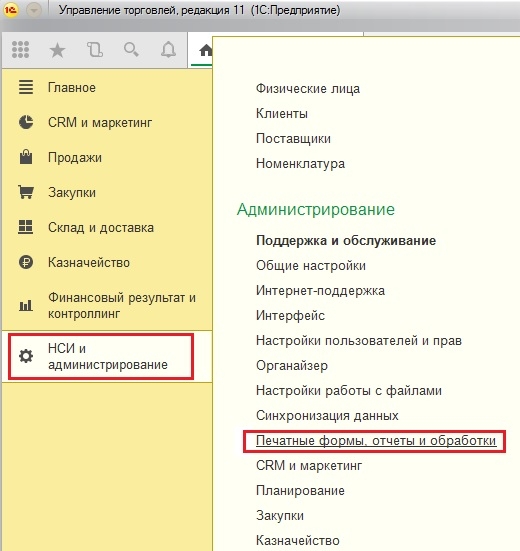Image resolution: width=520 pixels, height=551 pixels.
Task: Go to the Home page tab
Action: 205,51
